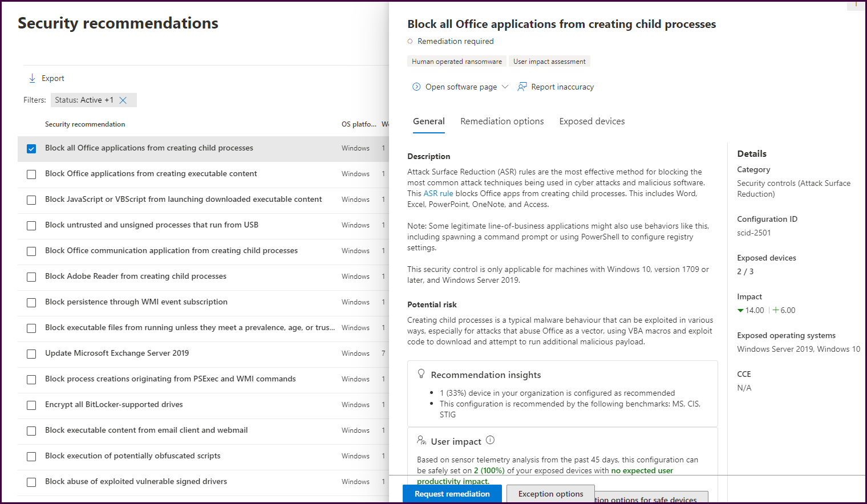This screenshot has height=504, width=867.
Task: Click the Remediation required status circle
Action: [410, 41]
